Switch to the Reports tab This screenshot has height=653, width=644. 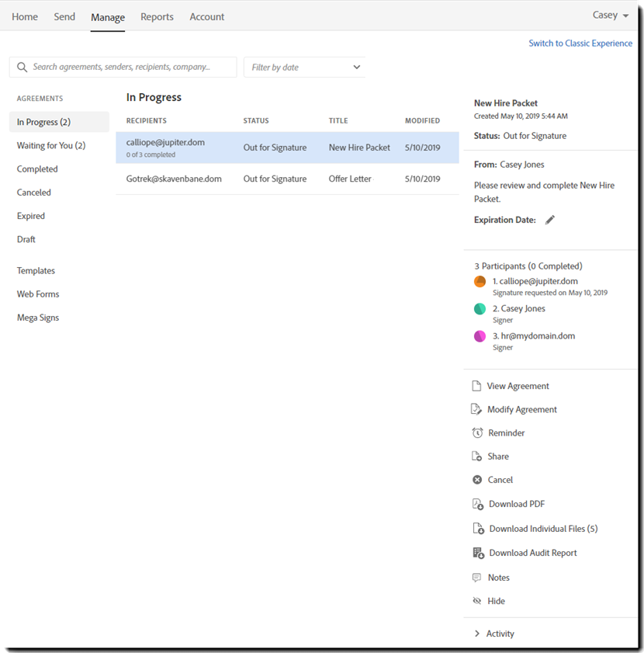click(x=157, y=16)
